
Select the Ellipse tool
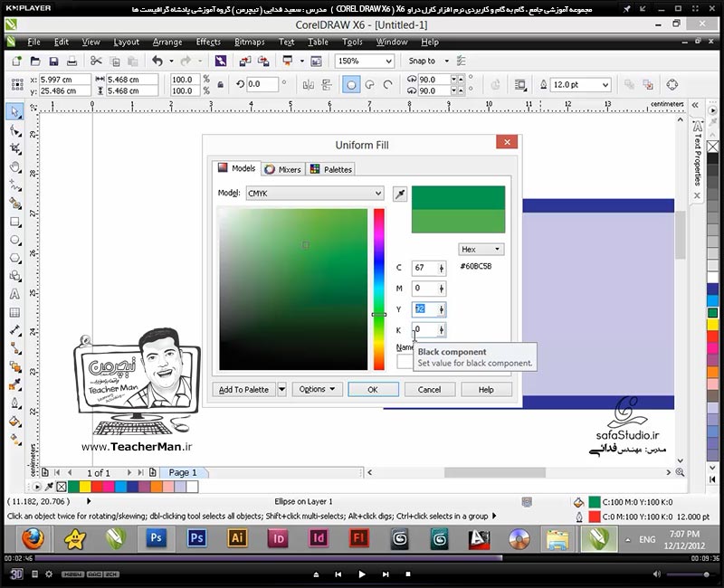tap(14, 240)
